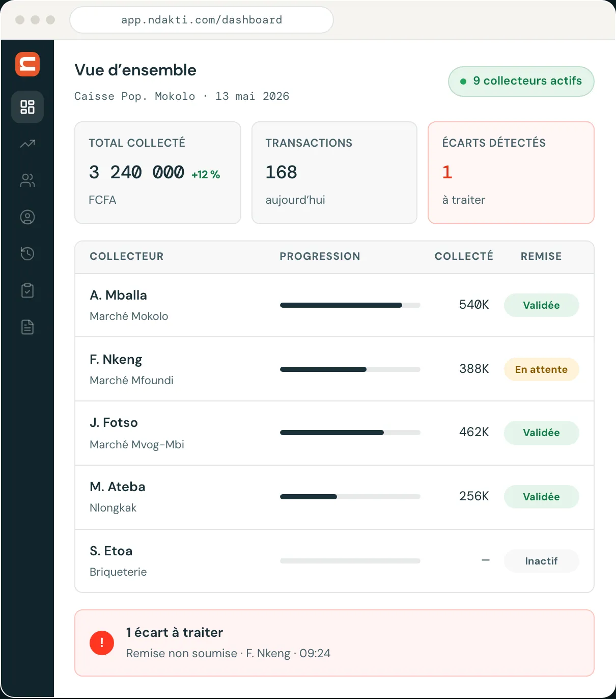Click the En attente badge for F. Nkeng

pos(541,369)
